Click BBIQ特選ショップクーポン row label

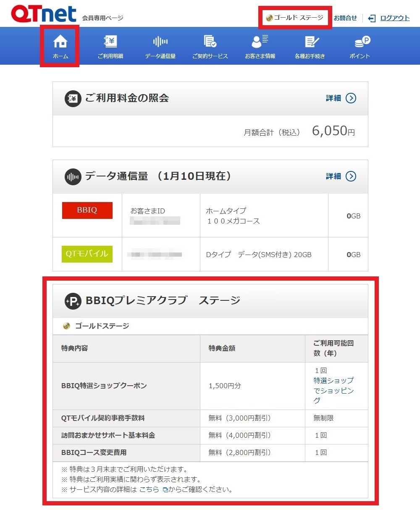[104, 386]
